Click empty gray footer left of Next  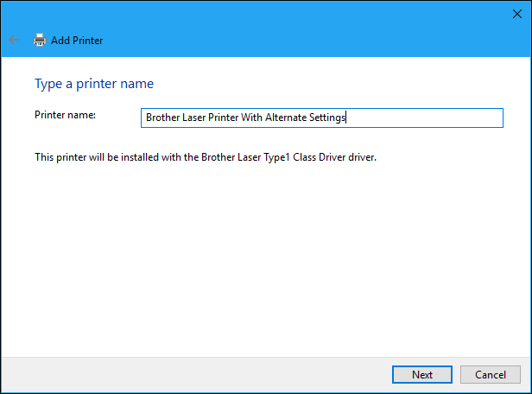[x=190, y=374]
